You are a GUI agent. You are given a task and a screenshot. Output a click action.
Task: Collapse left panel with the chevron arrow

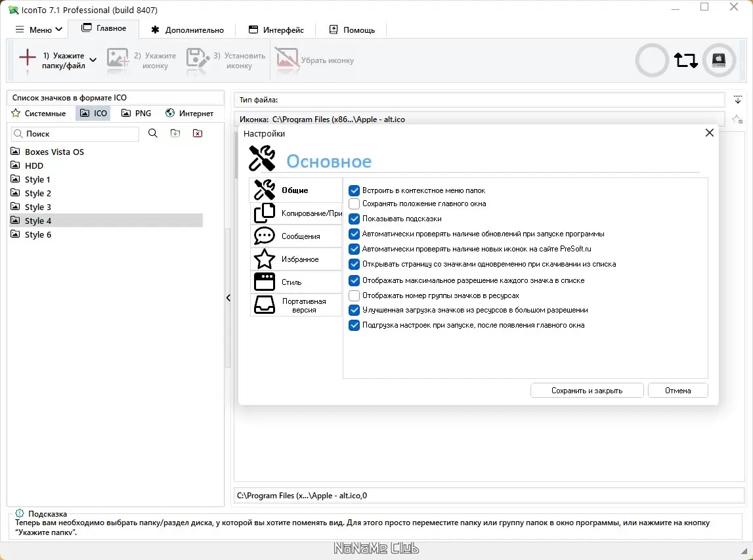click(x=228, y=298)
